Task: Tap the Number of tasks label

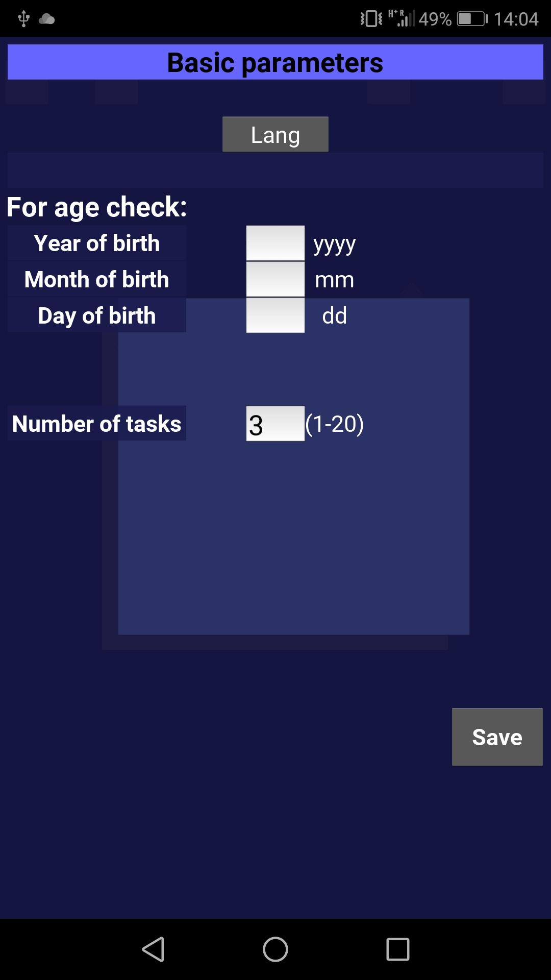Action: click(x=97, y=424)
